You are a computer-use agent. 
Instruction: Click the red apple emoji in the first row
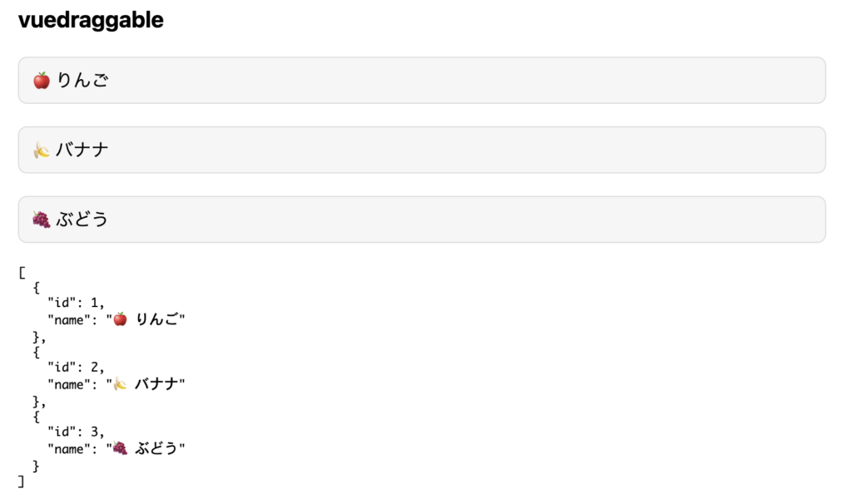pyautogui.click(x=42, y=81)
